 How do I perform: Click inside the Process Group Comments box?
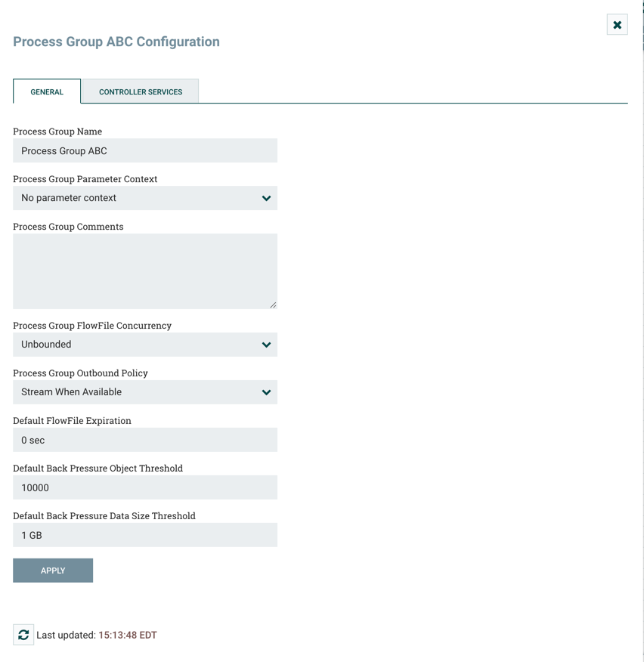click(144, 268)
